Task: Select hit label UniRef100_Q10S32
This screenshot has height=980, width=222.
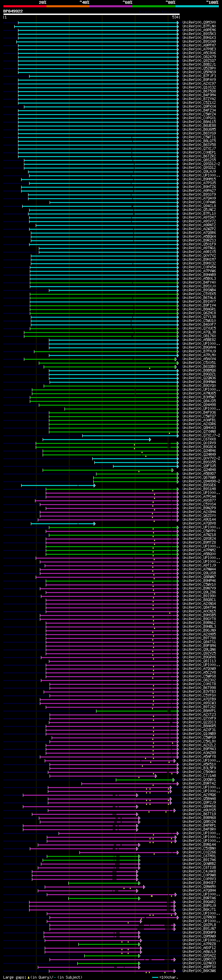Action: coord(199,88)
